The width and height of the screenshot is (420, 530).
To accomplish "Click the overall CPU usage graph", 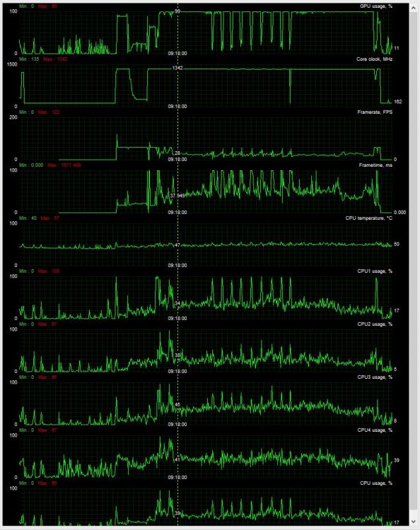I will pyautogui.click(x=206, y=507).
